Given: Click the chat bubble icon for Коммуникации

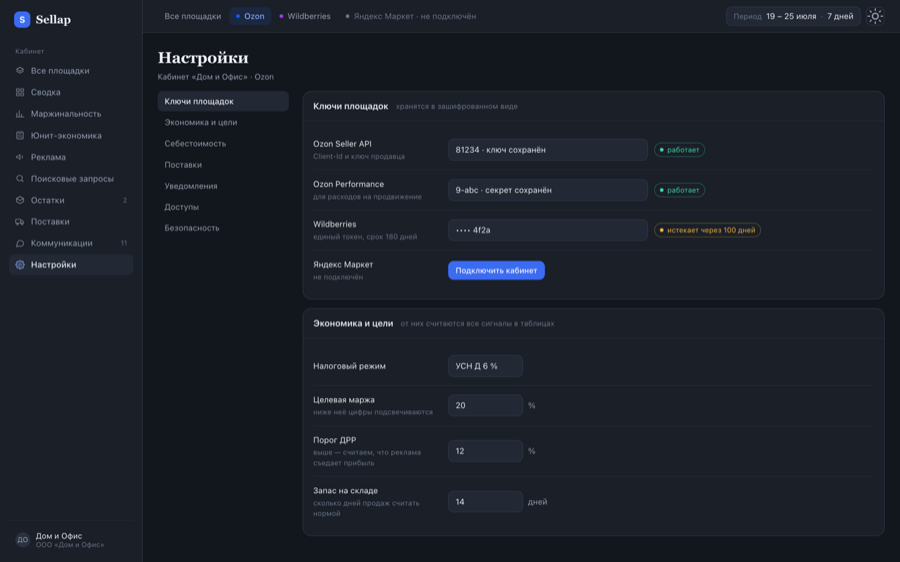Looking at the screenshot, I should click(20, 243).
